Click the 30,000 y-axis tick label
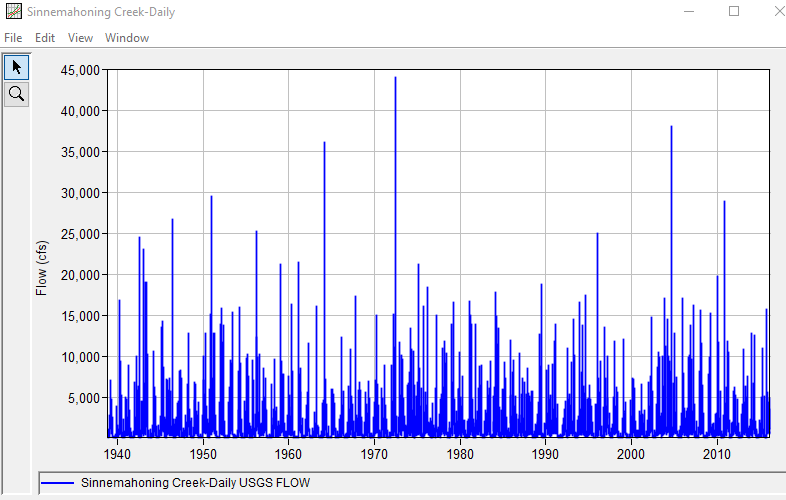Viewport: 786px width, 500px height. tap(80, 194)
